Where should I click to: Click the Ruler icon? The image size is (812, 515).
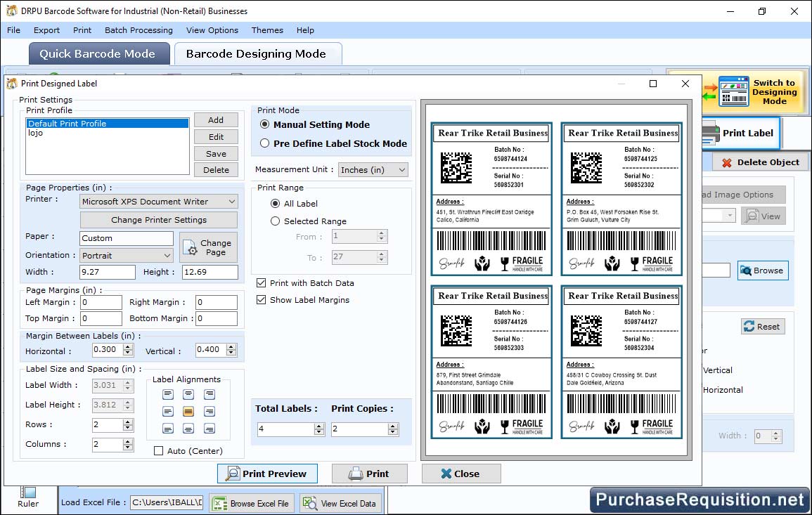click(x=28, y=493)
